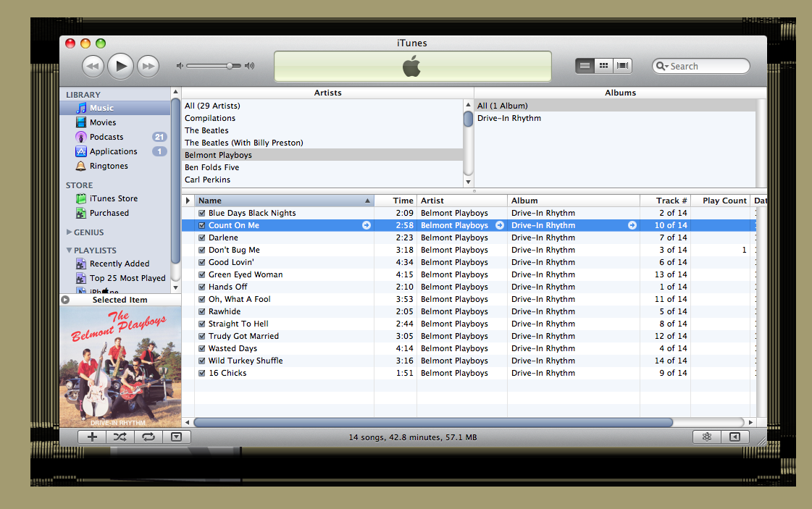Viewport: 812px width, 509px height.
Task: Sort by Track # column header
Action: point(666,201)
